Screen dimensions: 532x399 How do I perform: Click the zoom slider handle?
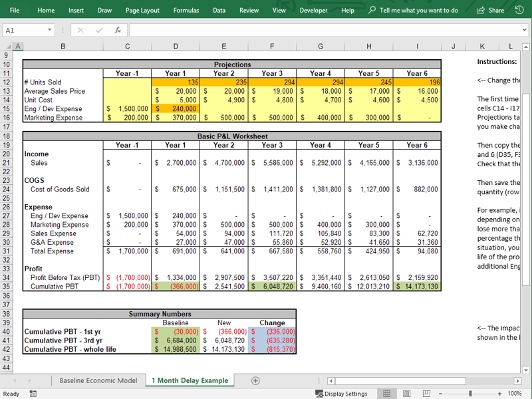470,394
